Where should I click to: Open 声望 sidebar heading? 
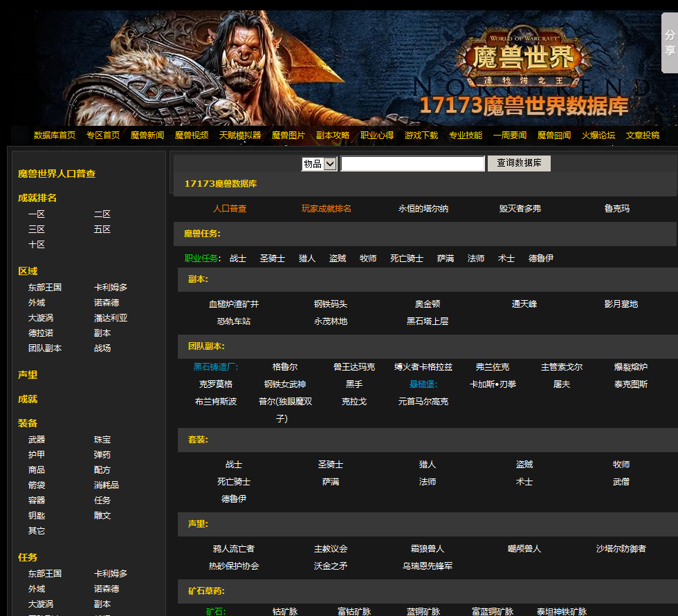[28, 375]
